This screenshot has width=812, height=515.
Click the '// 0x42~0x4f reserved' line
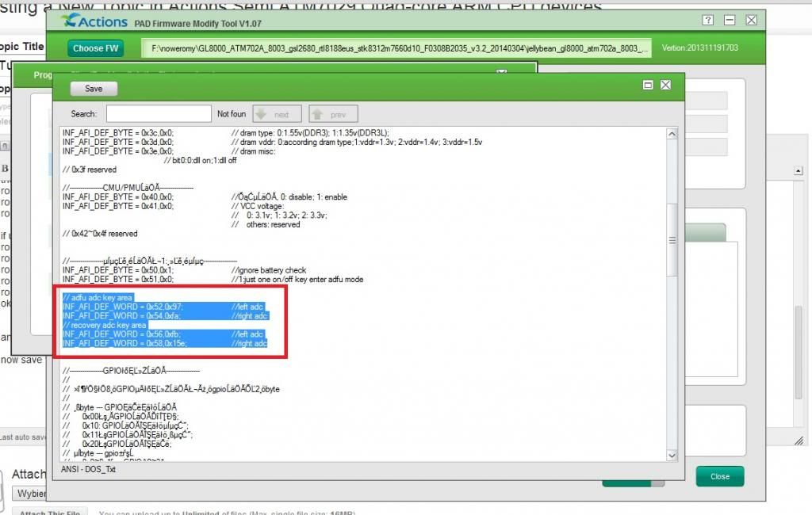pyautogui.click(x=100, y=234)
